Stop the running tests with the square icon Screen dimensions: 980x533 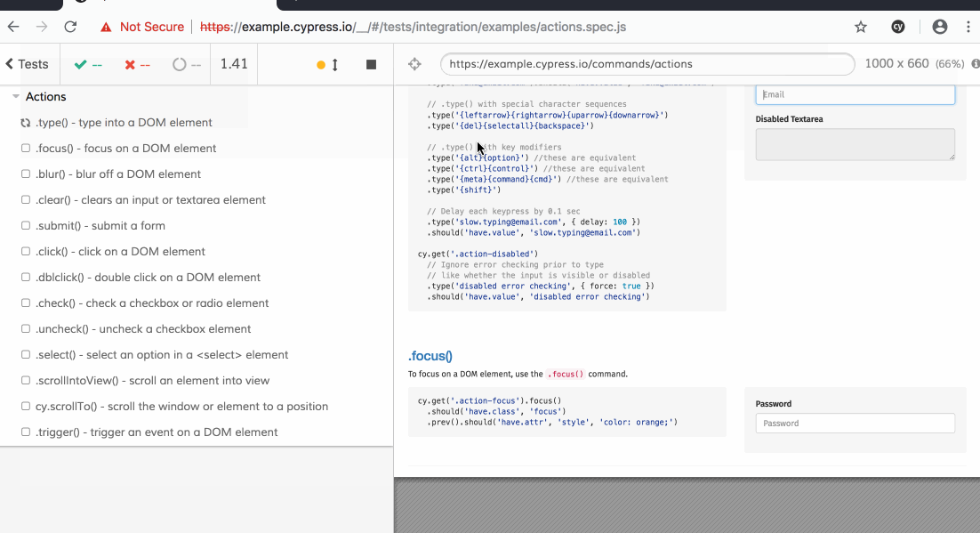(371, 65)
